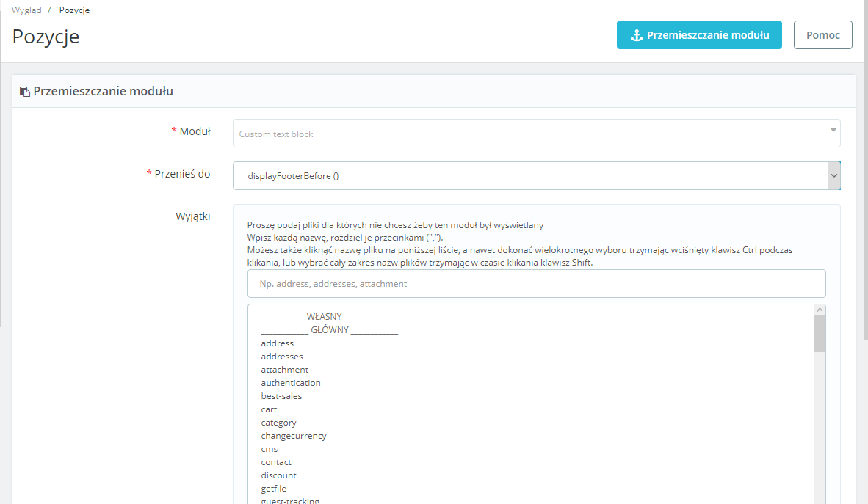
Task: Select contact in exceptions list
Action: pos(275,462)
